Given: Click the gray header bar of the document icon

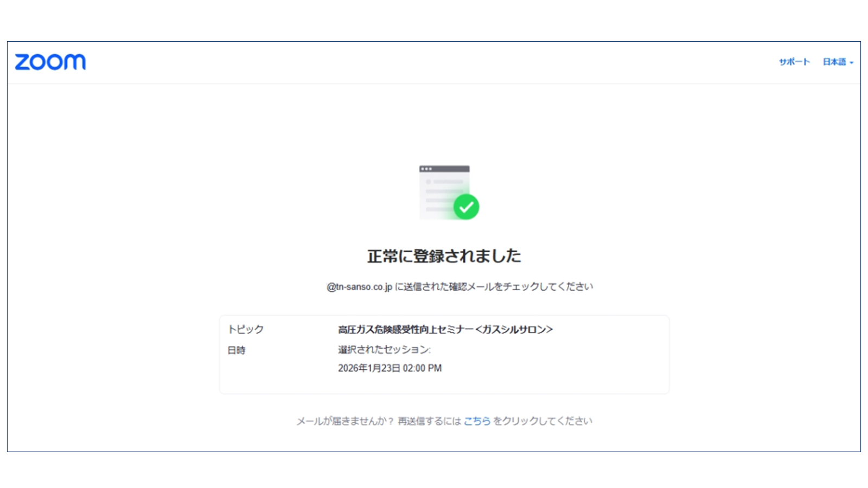Looking at the screenshot, I should [445, 168].
